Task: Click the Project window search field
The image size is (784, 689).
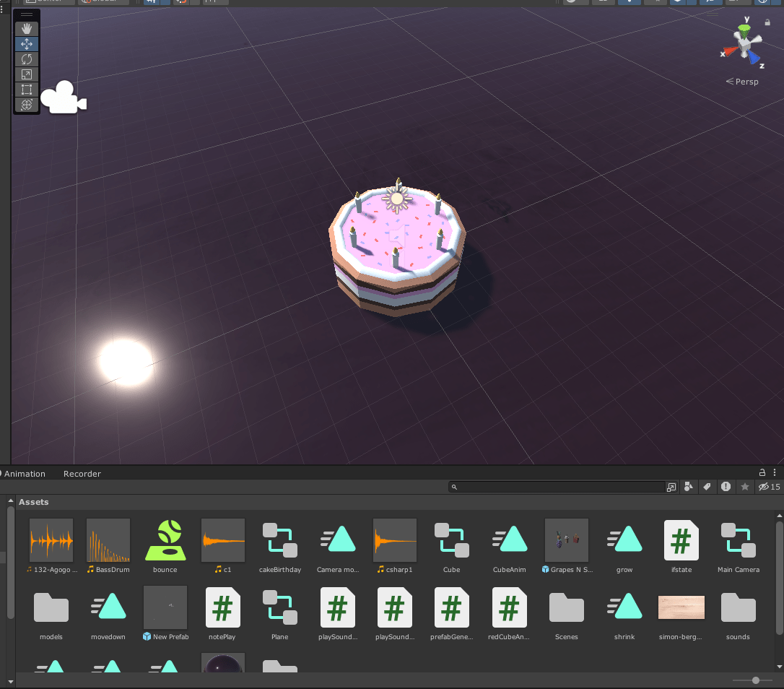Action: pos(556,487)
